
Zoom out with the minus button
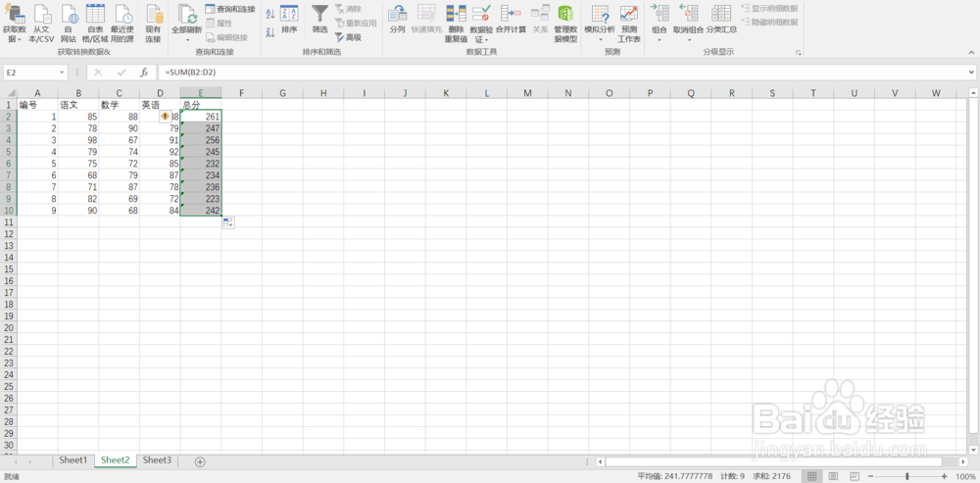(x=869, y=476)
